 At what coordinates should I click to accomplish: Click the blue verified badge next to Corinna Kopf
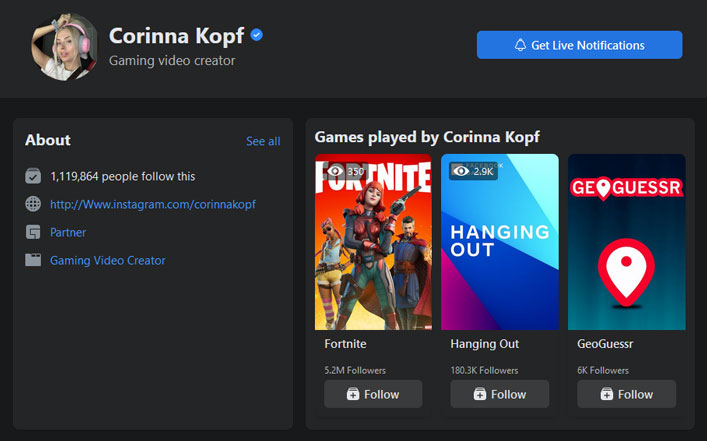tap(257, 35)
